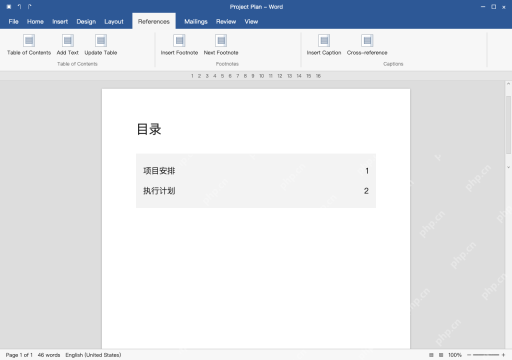Click the scroll down arrow
This screenshot has width=512, height=360.
[x=508, y=167]
